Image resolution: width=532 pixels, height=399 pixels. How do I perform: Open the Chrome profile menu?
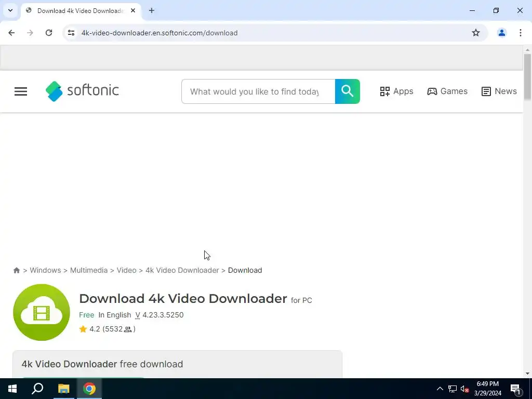point(501,33)
